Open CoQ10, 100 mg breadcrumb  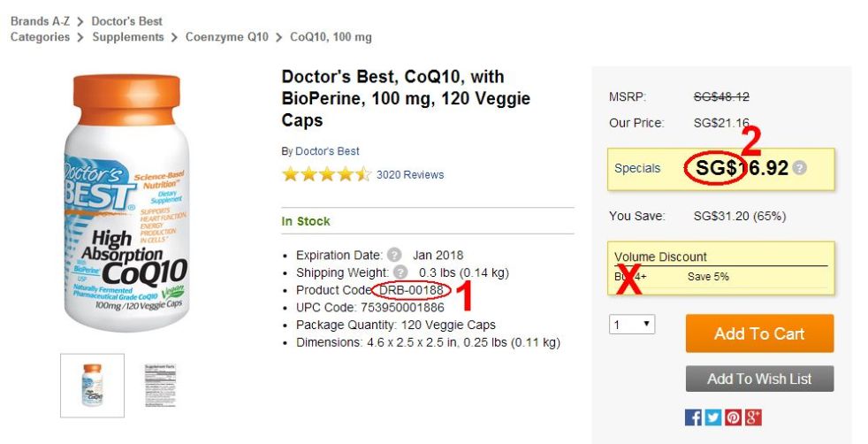tap(331, 37)
